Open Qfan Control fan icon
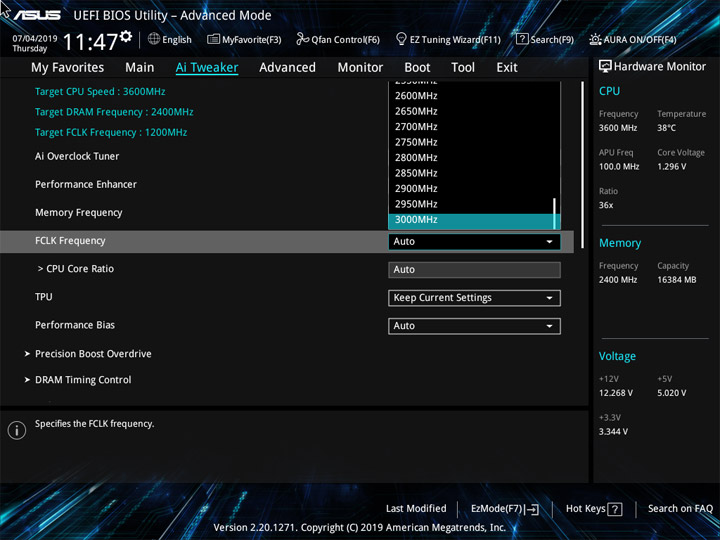The height and width of the screenshot is (540, 720). (x=303, y=39)
